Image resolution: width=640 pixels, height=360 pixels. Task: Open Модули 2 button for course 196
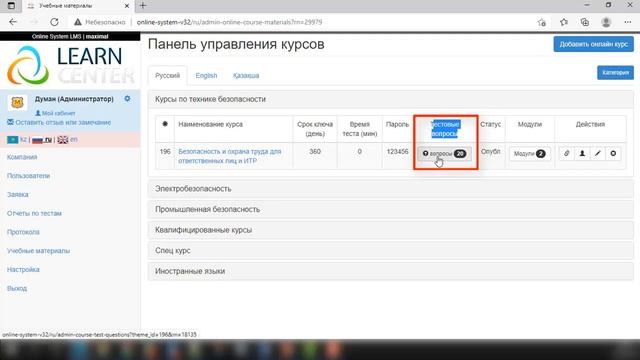pyautogui.click(x=529, y=154)
